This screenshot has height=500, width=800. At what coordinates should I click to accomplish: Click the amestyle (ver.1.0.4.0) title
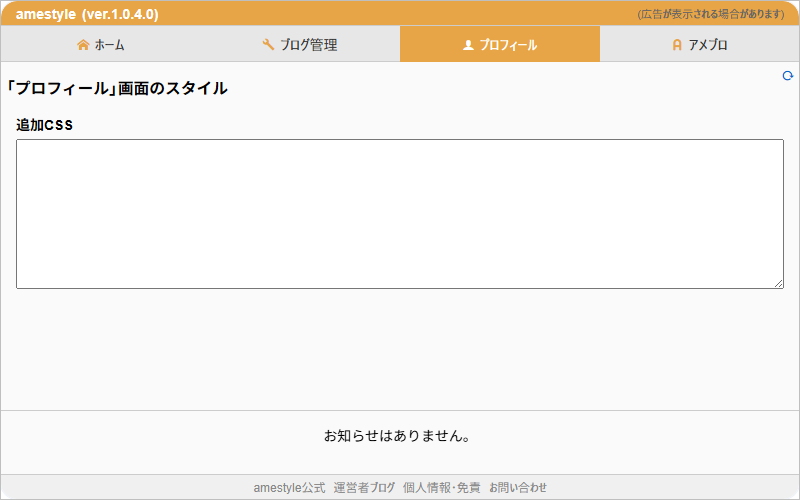[87, 14]
